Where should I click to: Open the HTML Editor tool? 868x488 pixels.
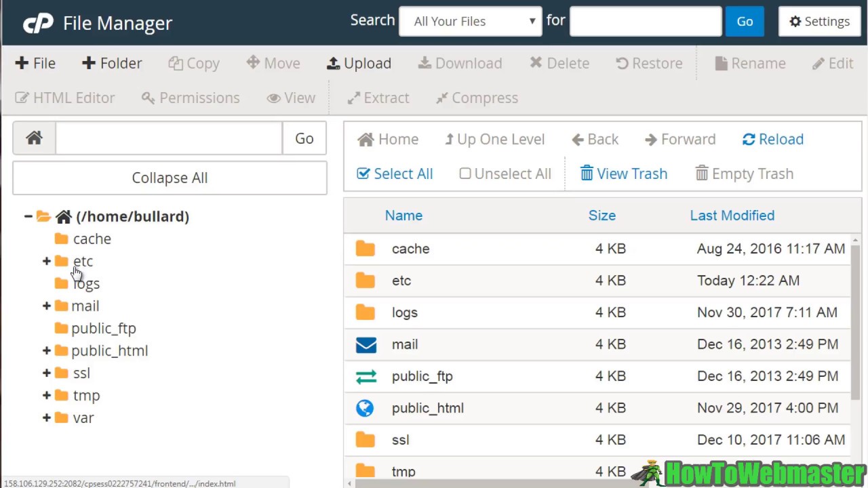coord(65,98)
